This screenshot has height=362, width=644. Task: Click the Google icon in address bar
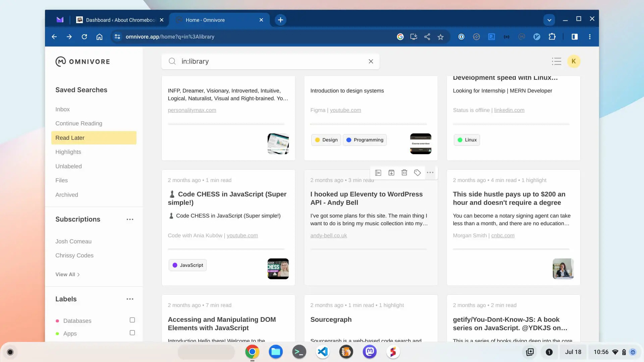click(400, 37)
